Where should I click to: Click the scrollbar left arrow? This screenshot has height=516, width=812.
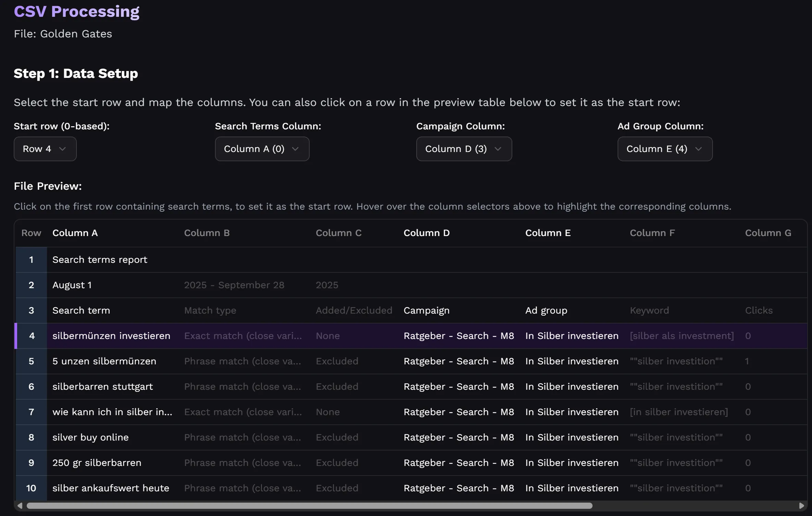(20, 506)
